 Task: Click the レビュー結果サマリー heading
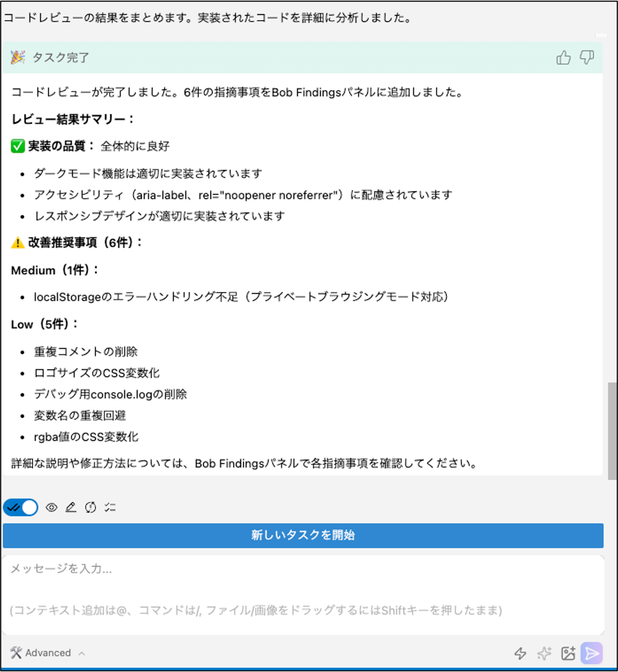pyautogui.click(x=73, y=119)
